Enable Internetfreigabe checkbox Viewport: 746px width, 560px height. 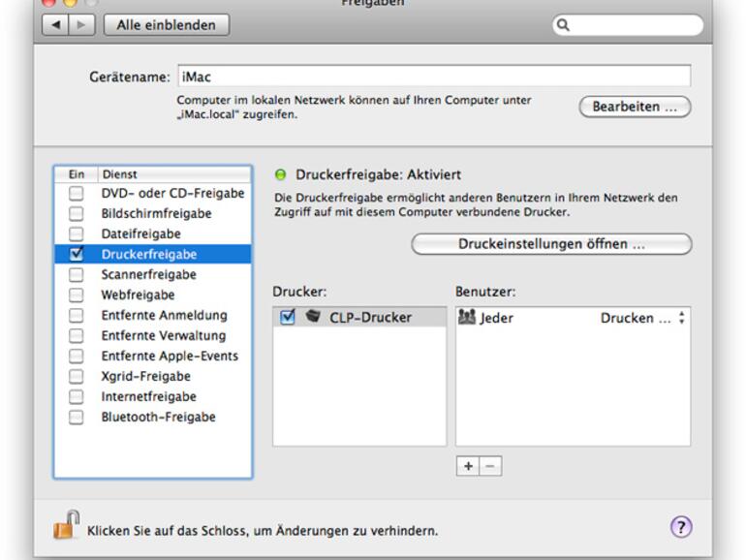point(77,397)
